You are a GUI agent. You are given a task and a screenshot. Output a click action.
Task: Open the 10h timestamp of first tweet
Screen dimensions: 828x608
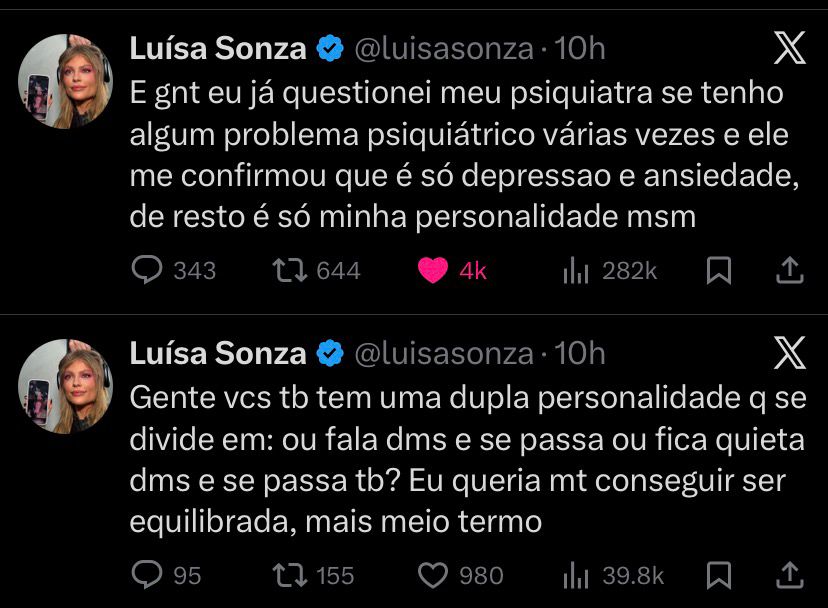pyautogui.click(x=580, y=48)
